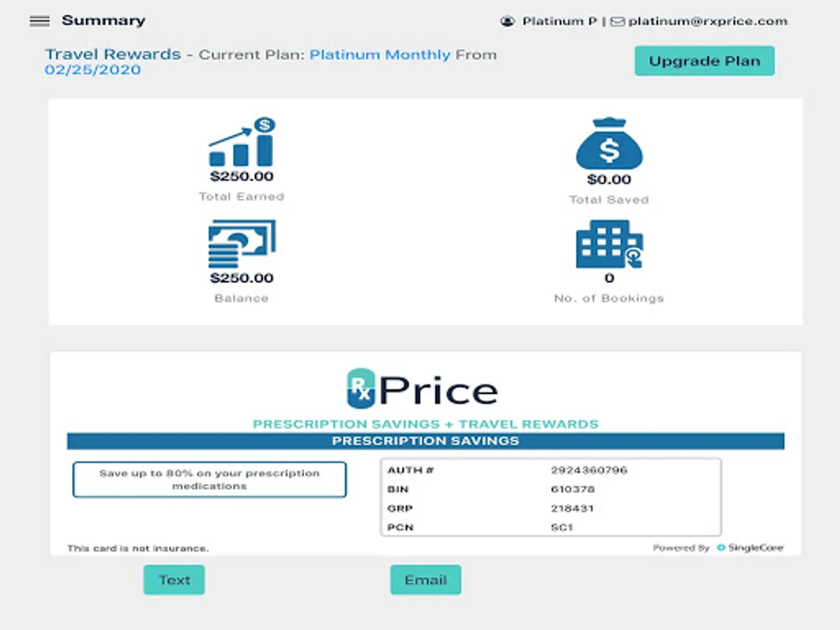Click the Travel Rewards heading
840x630 pixels.
(x=113, y=55)
